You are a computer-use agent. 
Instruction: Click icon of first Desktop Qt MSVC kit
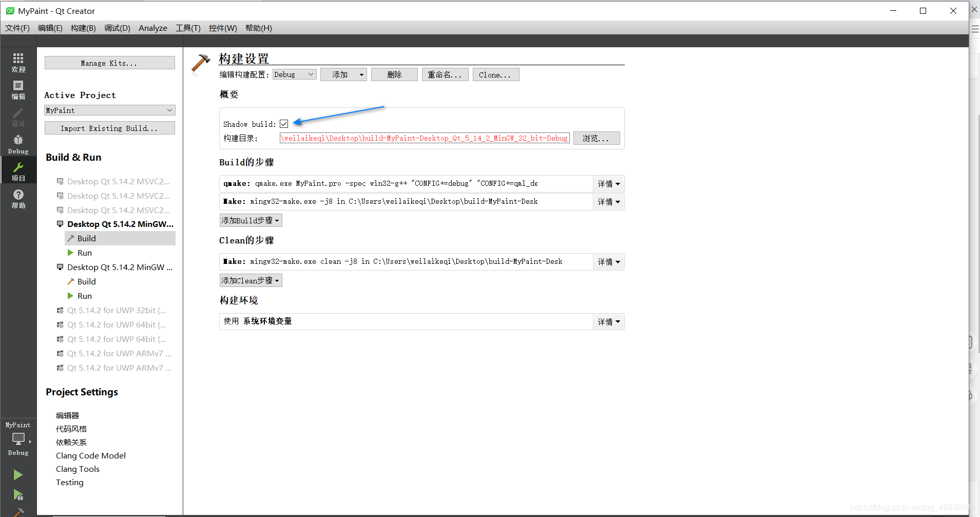pos(60,181)
